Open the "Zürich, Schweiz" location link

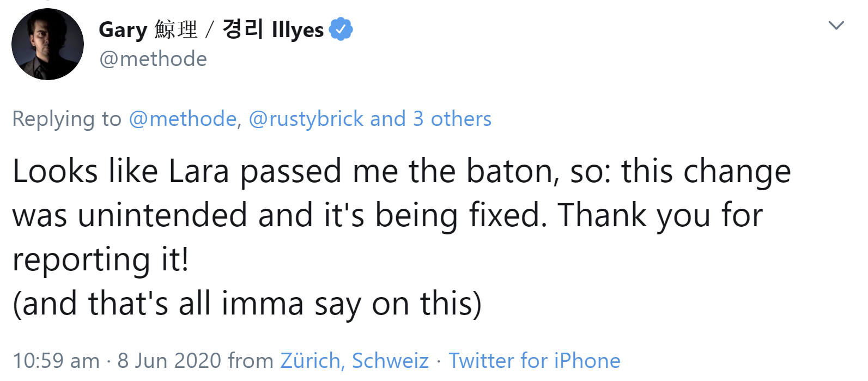(x=354, y=361)
